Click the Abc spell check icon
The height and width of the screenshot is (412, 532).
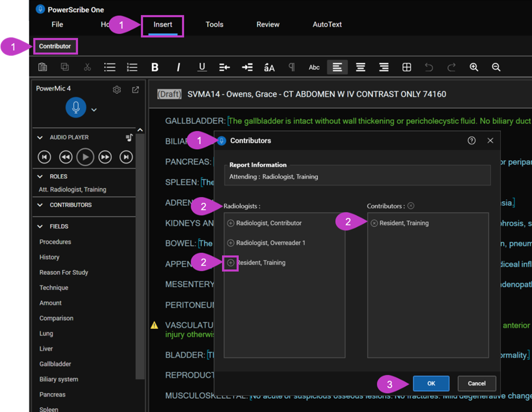point(314,67)
